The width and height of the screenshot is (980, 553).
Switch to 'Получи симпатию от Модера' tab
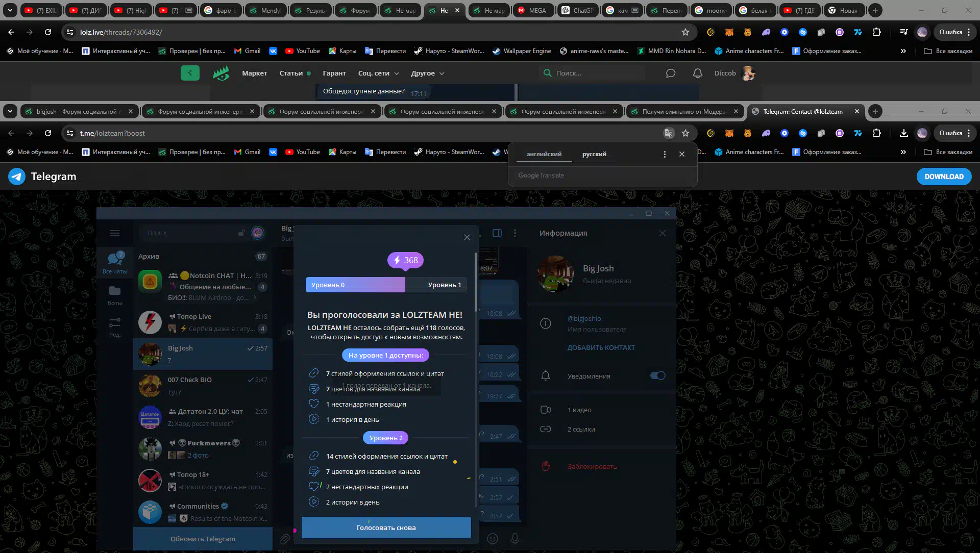click(x=684, y=111)
